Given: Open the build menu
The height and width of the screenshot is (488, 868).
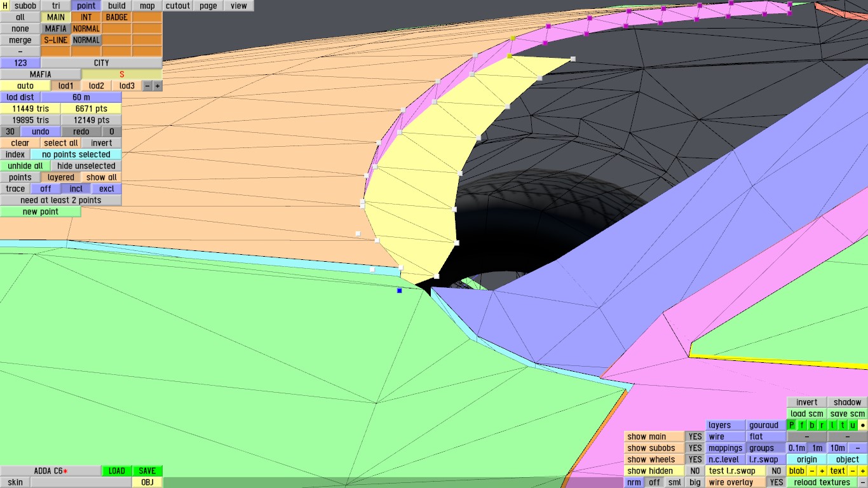Looking at the screenshot, I should (117, 6).
